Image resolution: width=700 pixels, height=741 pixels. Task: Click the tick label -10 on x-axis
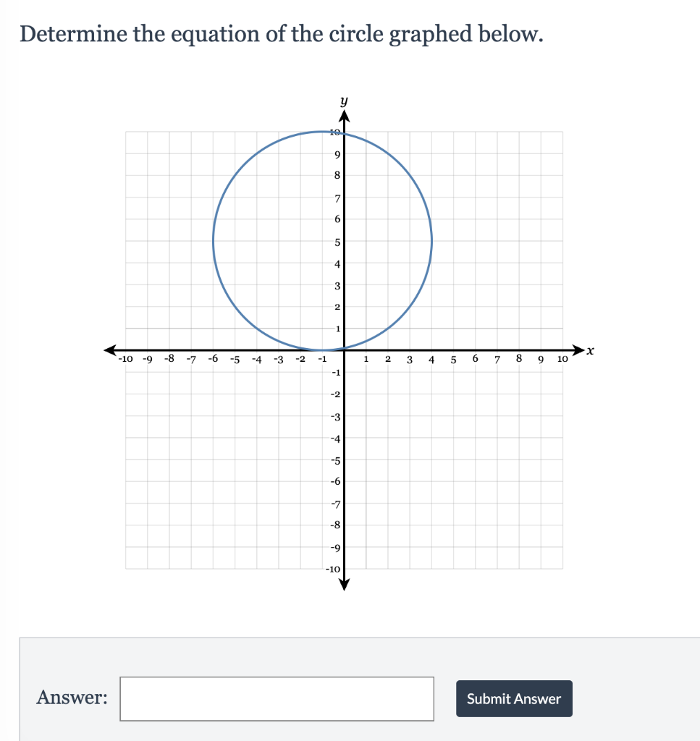[125, 358]
